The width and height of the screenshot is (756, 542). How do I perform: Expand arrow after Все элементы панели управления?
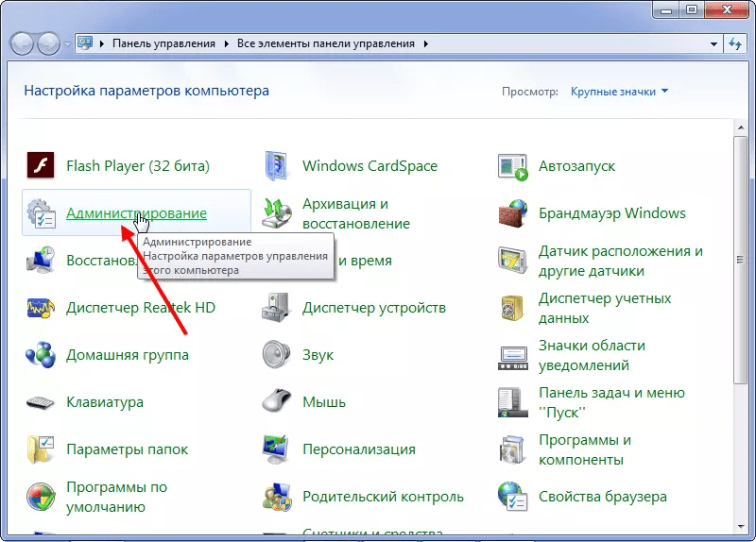425,43
